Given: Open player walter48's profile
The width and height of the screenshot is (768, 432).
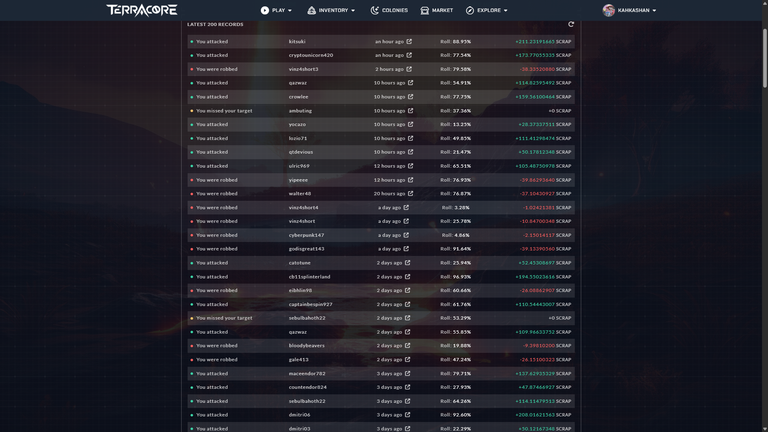Looking at the screenshot, I should click(300, 193).
